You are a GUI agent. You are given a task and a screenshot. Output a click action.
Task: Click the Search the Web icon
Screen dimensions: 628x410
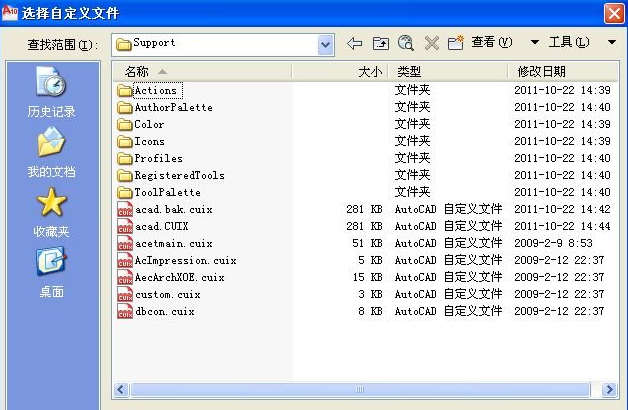tap(406, 43)
